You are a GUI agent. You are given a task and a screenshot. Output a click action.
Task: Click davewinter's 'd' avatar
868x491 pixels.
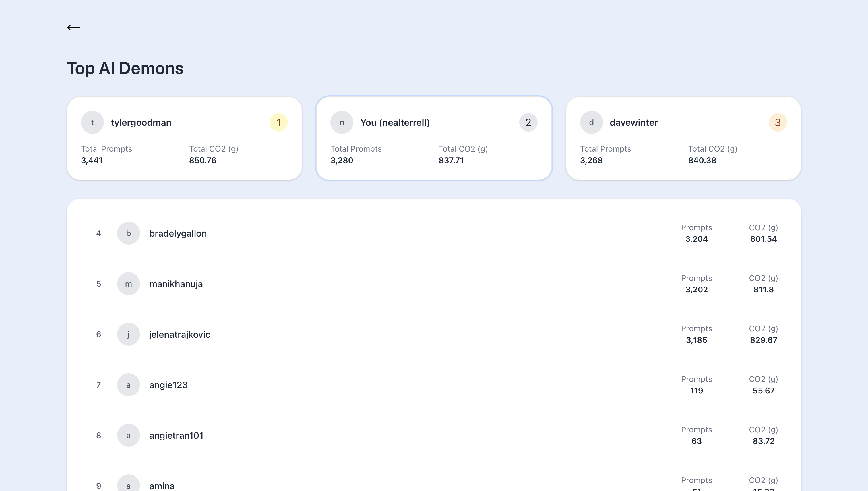point(591,122)
